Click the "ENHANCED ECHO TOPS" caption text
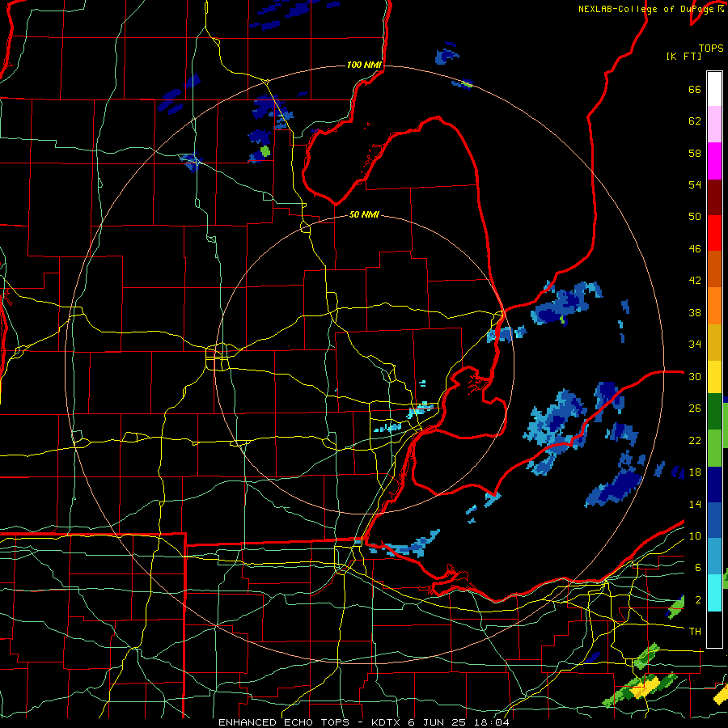This screenshot has width=728, height=728. [284, 722]
